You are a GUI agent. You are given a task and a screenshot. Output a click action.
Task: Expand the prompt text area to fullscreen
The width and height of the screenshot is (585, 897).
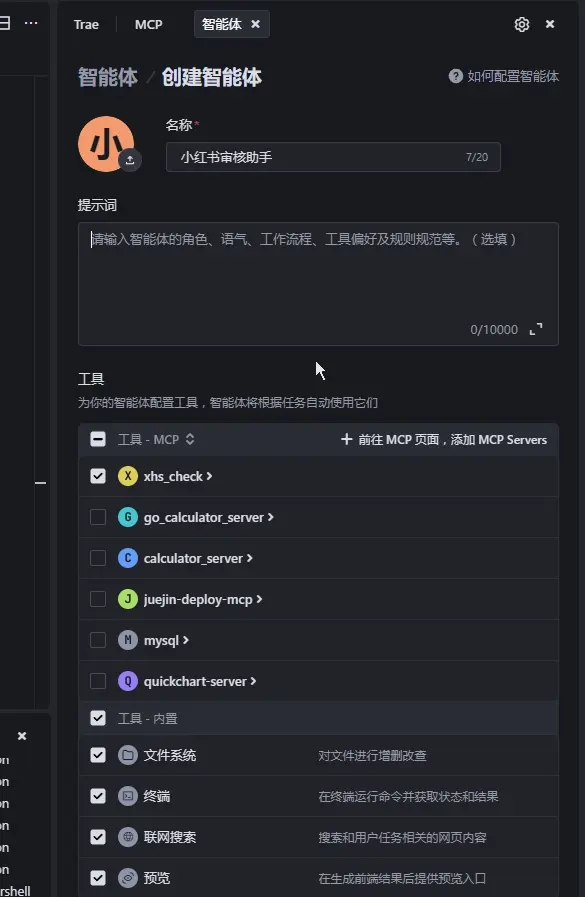(536, 329)
